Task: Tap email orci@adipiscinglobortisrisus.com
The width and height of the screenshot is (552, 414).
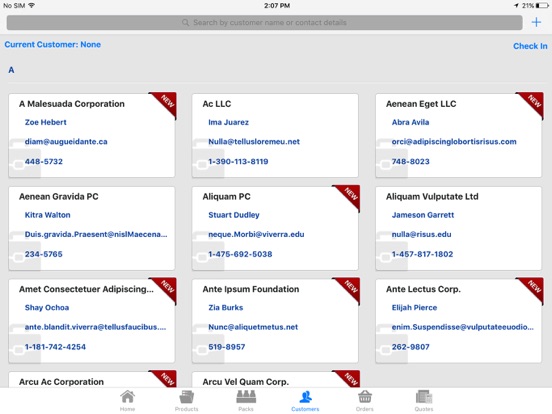Action: (x=454, y=142)
